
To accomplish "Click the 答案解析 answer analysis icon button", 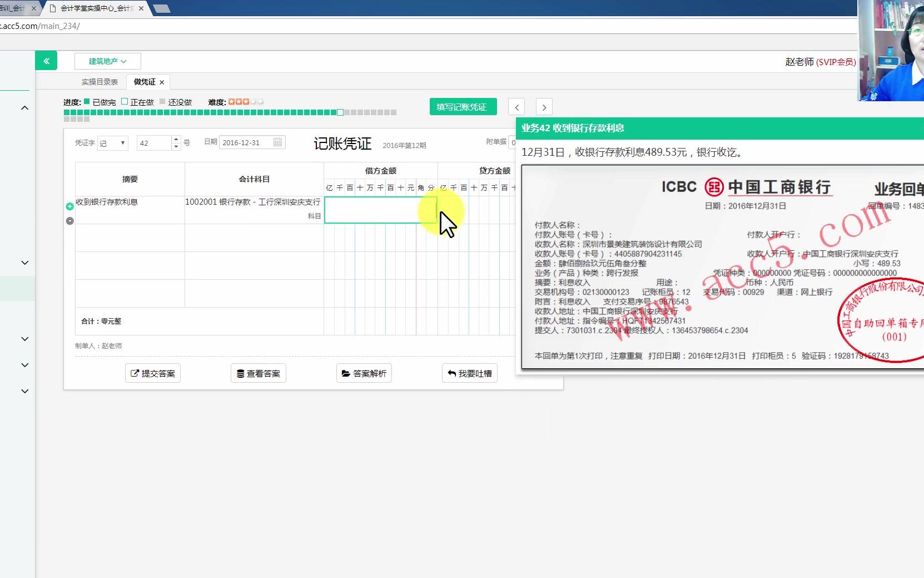I will [364, 373].
